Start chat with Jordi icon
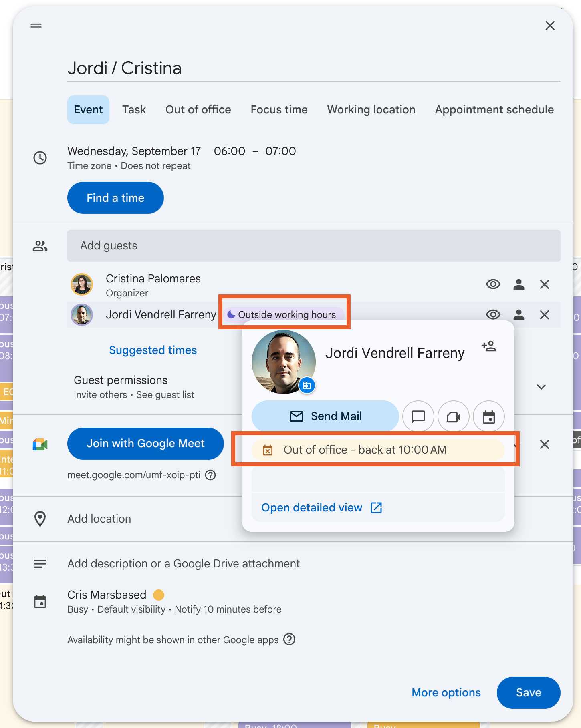 pyautogui.click(x=418, y=416)
